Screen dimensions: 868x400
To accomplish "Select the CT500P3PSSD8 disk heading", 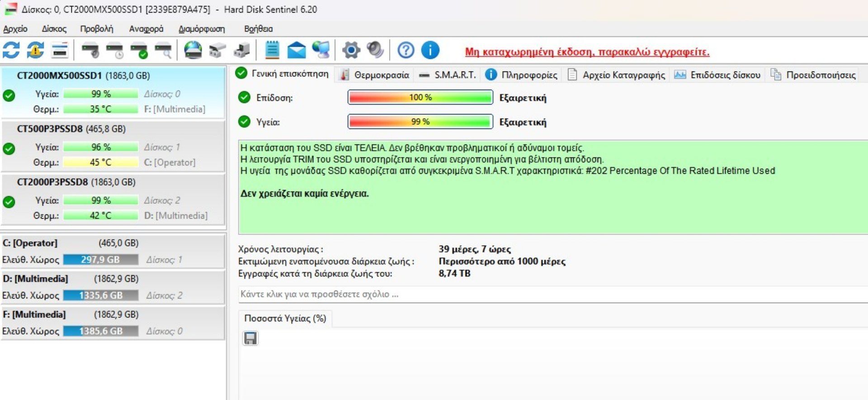I will click(x=71, y=129).
